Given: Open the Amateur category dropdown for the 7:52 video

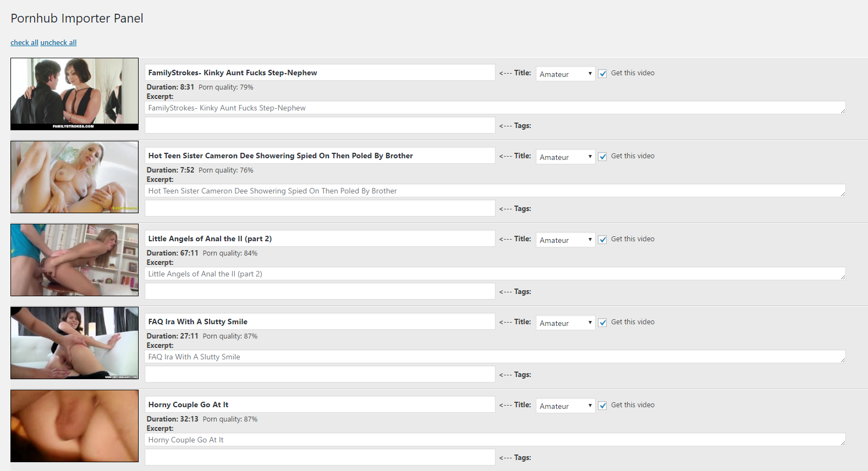Looking at the screenshot, I should pyautogui.click(x=565, y=157).
